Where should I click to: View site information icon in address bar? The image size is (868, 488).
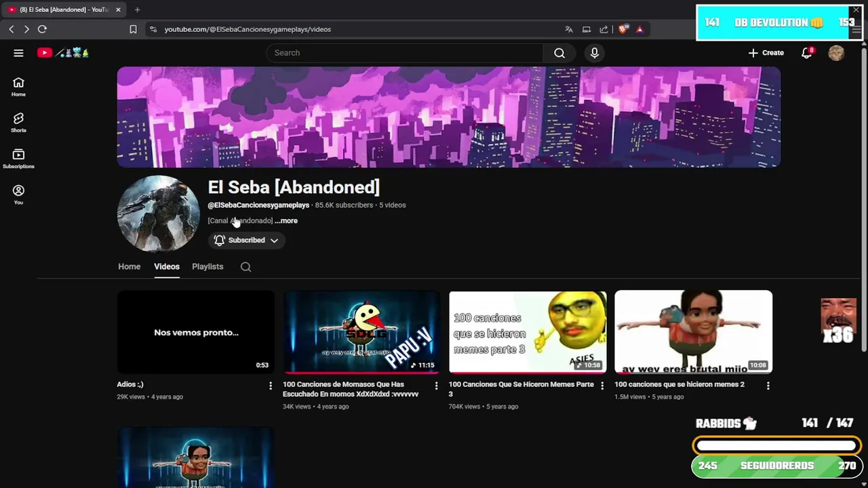[x=153, y=29]
